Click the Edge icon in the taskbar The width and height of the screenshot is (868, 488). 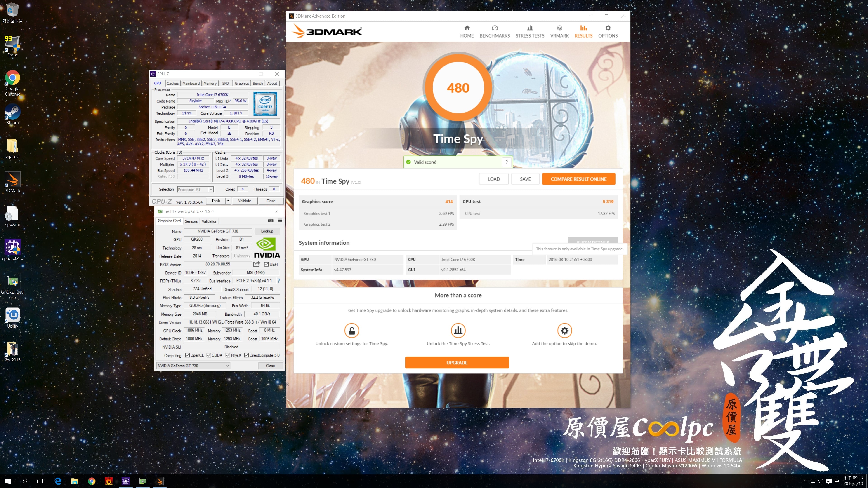58,481
